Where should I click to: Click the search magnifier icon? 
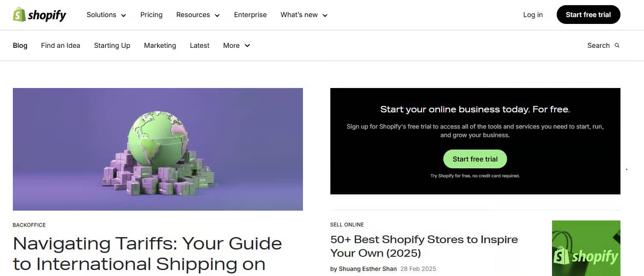(617, 45)
